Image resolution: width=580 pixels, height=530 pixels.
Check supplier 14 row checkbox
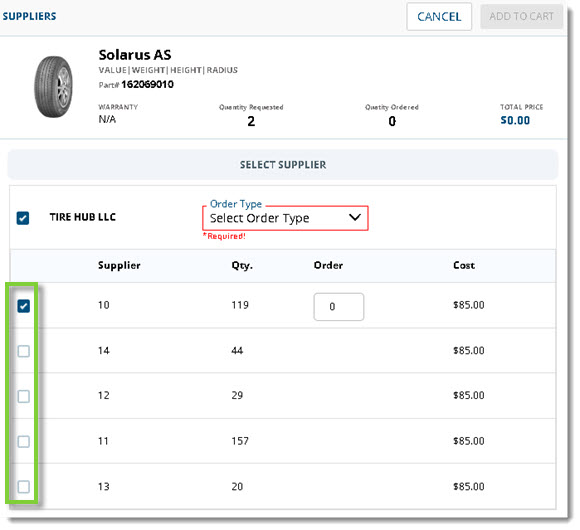[24, 351]
